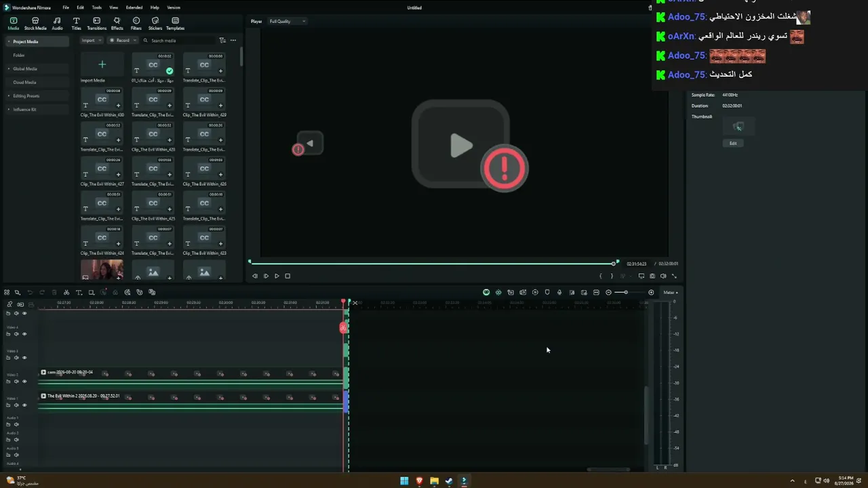Image resolution: width=868 pixels, height=488 pixels.
Task: Click the Import Media plus tile
Action: (102, 65)
